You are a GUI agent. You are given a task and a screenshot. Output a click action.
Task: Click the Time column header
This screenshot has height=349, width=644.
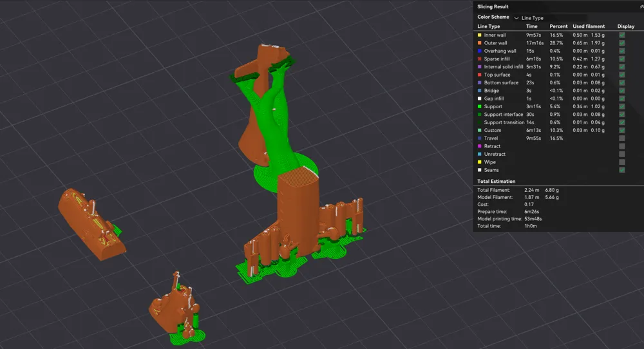tap(531, 26)
